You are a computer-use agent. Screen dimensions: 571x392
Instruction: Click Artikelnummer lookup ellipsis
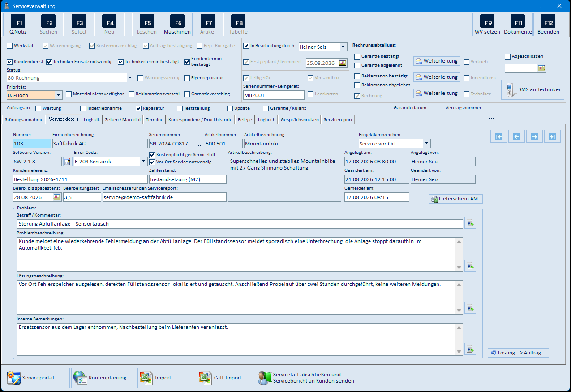tap(238, 144)
